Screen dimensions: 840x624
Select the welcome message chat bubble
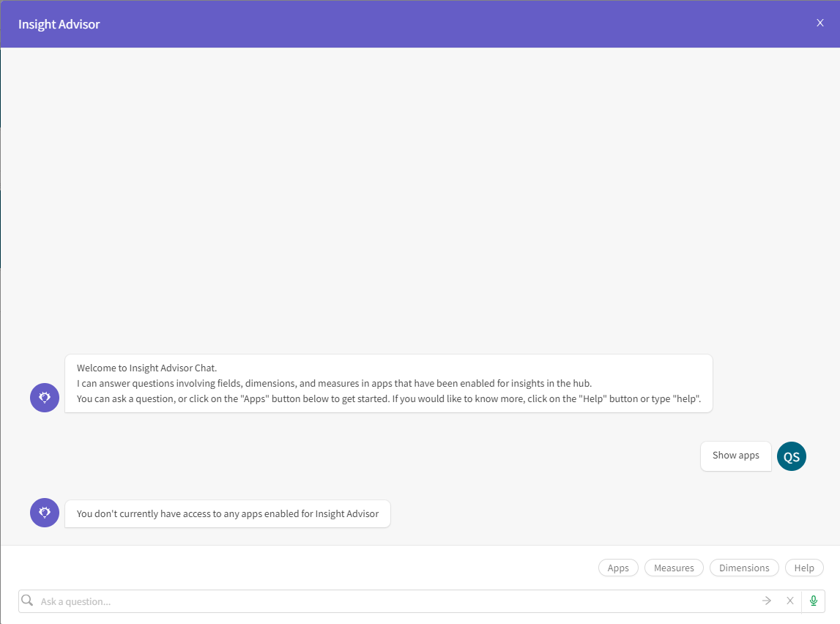pos(388,383)
